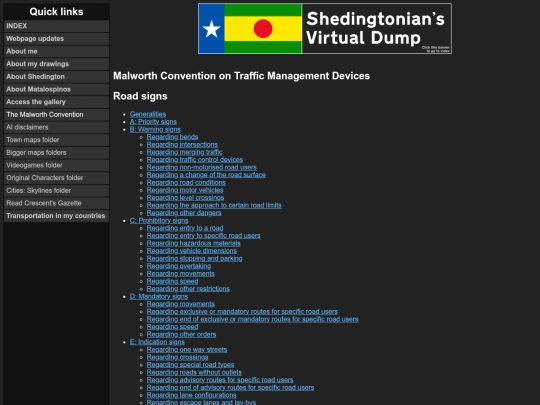The height and width of the screenshot is (405, 540).
Task: Go to About me page
Action: 56,51
